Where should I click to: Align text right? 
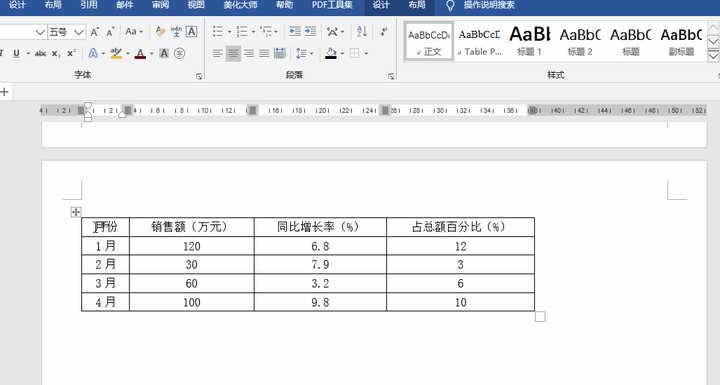[249, 54]
